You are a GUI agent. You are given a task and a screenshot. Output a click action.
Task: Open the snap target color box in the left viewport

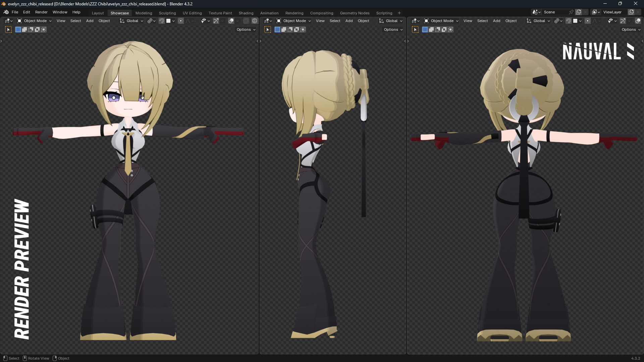168,21
